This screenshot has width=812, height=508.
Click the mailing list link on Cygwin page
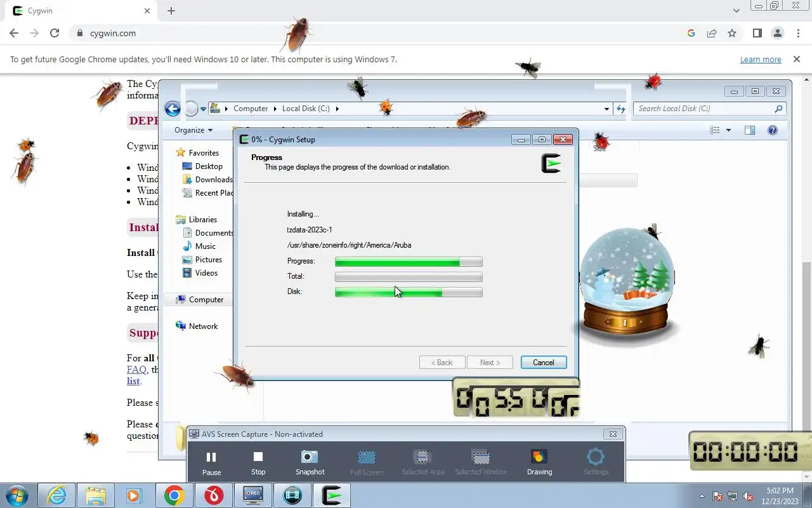[x=133, y=381]
